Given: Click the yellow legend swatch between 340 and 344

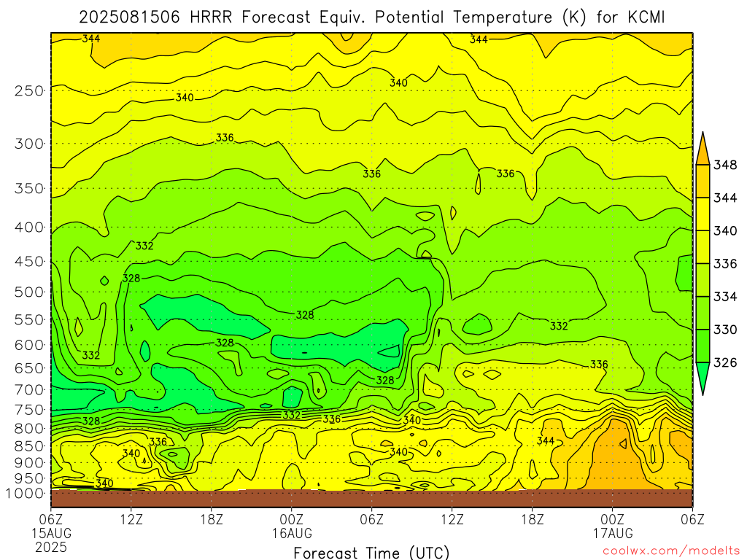Looking at the screenshot, I should [x=703, y=214].
